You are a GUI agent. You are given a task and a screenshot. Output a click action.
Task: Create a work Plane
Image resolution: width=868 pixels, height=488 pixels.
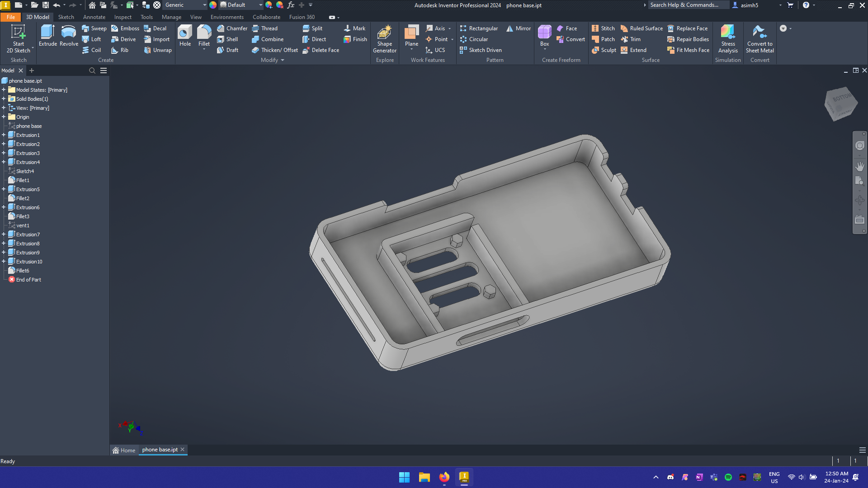[x=411, y=36]
